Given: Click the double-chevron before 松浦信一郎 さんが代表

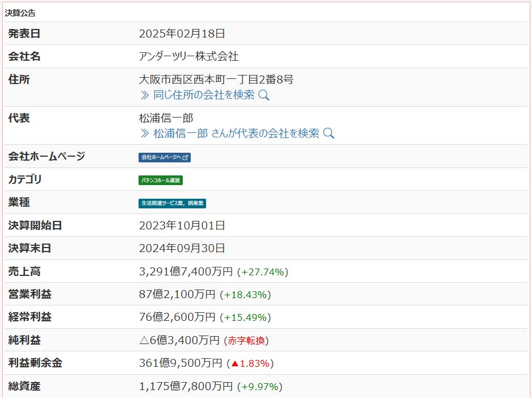Looking at the screenshot, I should 144,133.
